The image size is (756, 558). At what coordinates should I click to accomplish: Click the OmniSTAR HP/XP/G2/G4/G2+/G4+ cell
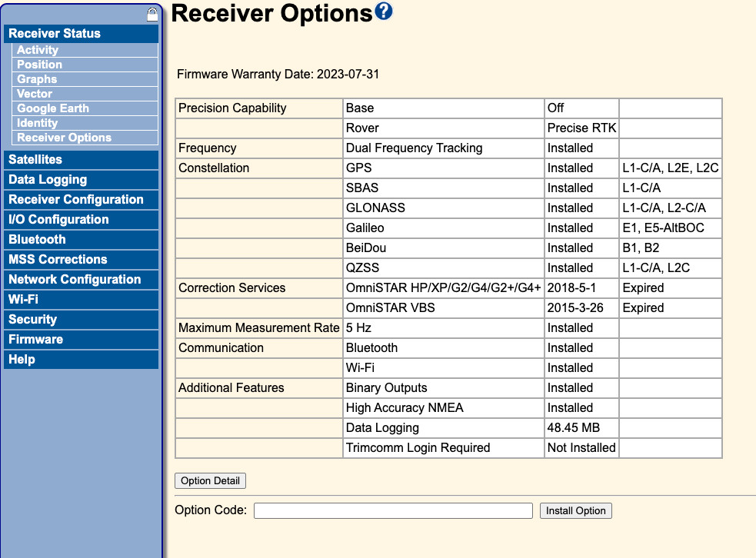pos(444,288)
